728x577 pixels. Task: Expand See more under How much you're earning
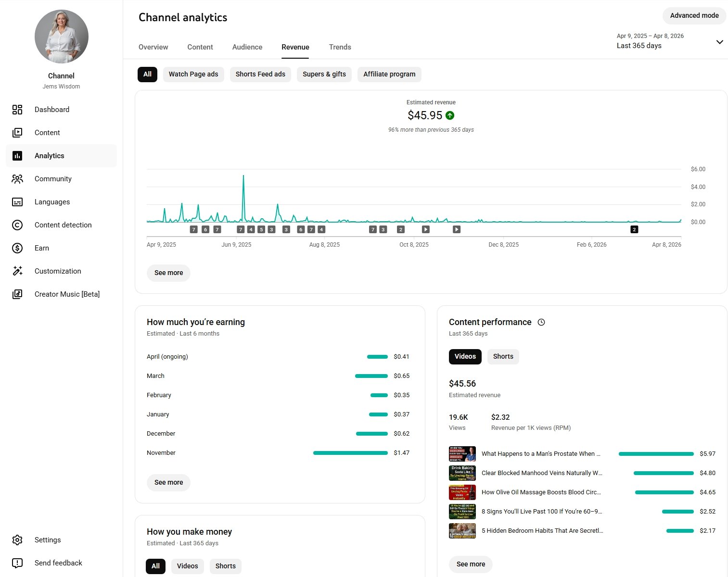(x=168, y=482)
